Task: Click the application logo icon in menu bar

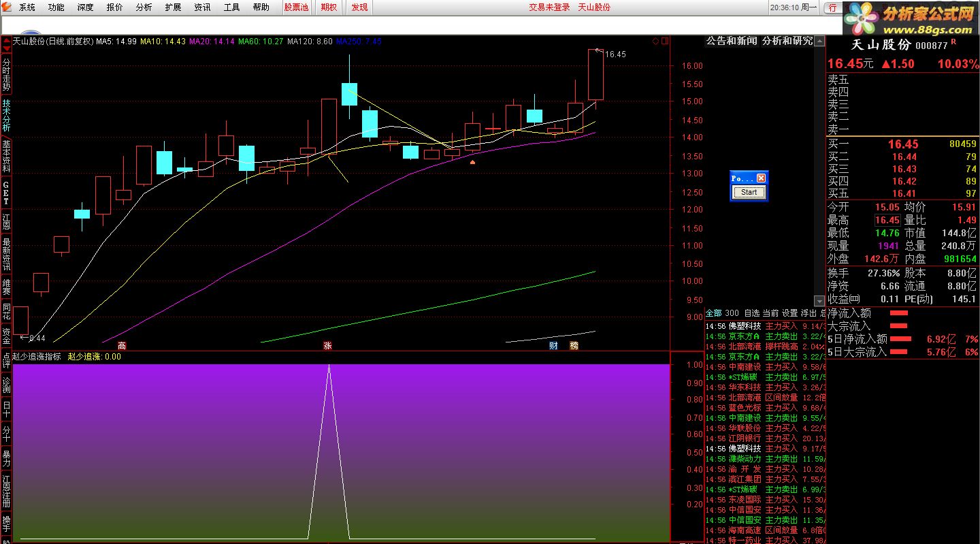Action: [x=6, y=7]
